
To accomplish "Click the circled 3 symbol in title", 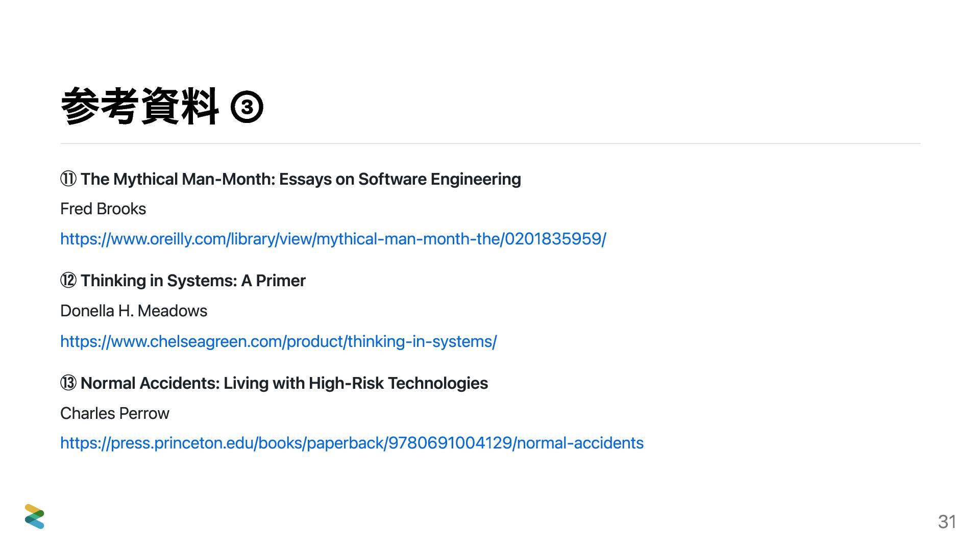I will tap(247, 107).
